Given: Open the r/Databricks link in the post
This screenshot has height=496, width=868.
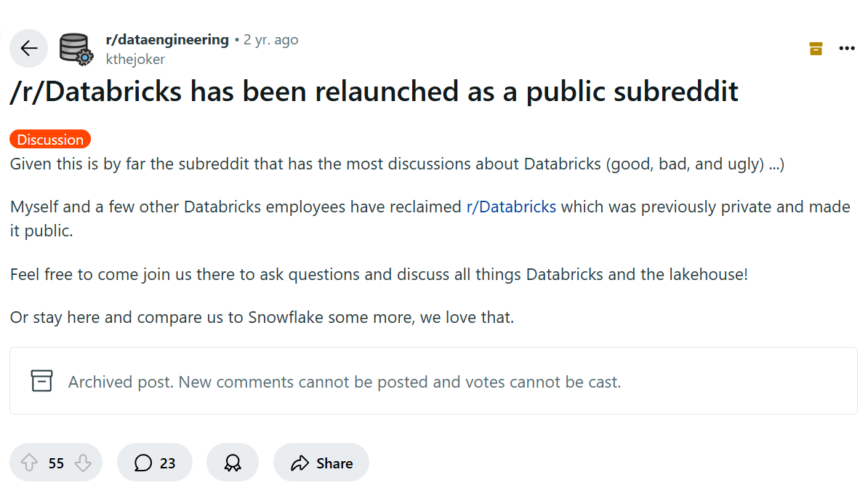Looking at the screenshot, I should pyautogui.click(x=511, y=207).
